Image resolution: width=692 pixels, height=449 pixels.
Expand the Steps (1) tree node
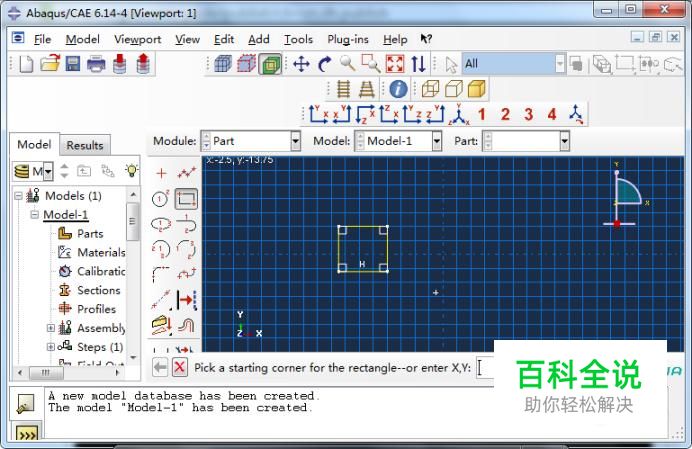click(51, 347)
